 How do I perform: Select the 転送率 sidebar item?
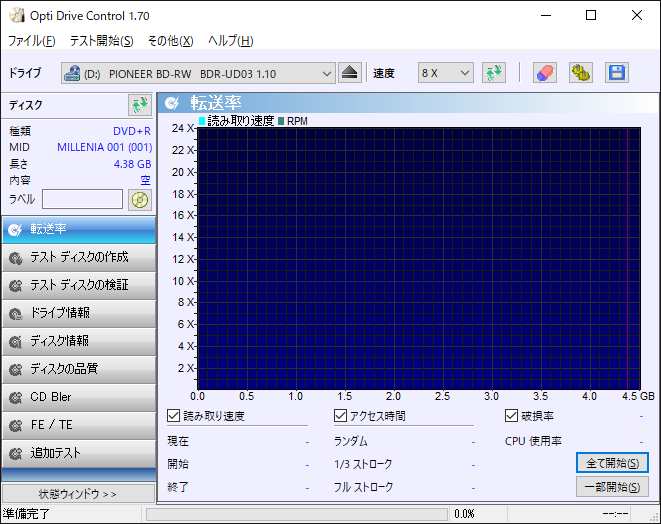click(79, 230)
